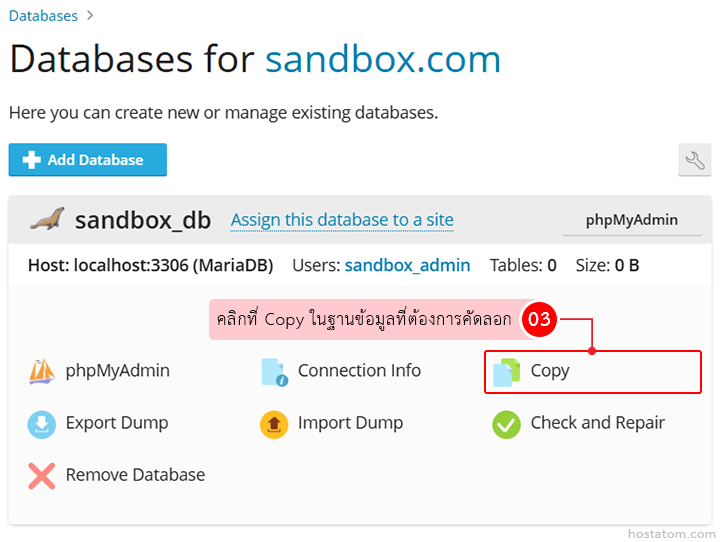Select the Check and Repair text link
This screenshot has height=542, width=720.
pyautogui.click(x=597, y=423)
